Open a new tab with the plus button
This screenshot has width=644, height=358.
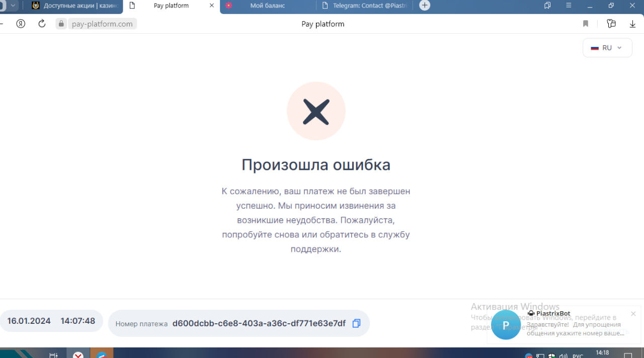click(425, 6)
